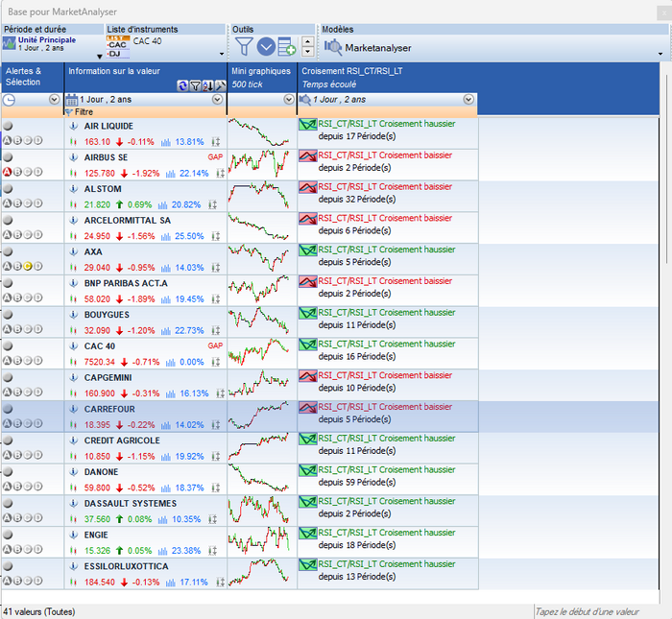Image resolution: width=672 pixels, height=619 pixels.
Task: Open the info icon for AIR LIQUIDE
Action: click(x=74, y=126)
